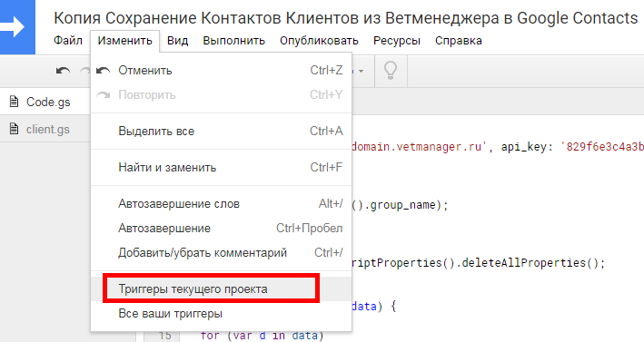Open the dropdown arrow left of lightbulb
644x342 pixels.
point(361,71)
